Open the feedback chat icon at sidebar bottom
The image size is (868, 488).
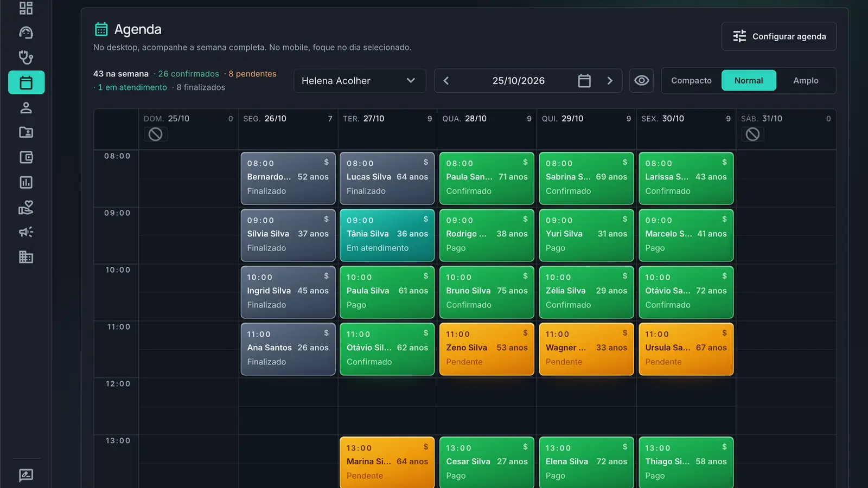(26, 476)
